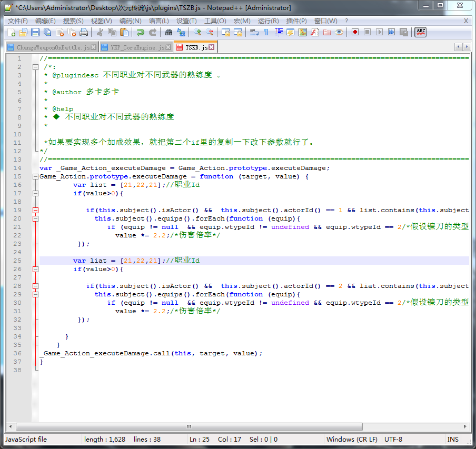Viewport: 476px width, 449px height.
Task: Open folder as workspace icon
Action: click(327, 32)
